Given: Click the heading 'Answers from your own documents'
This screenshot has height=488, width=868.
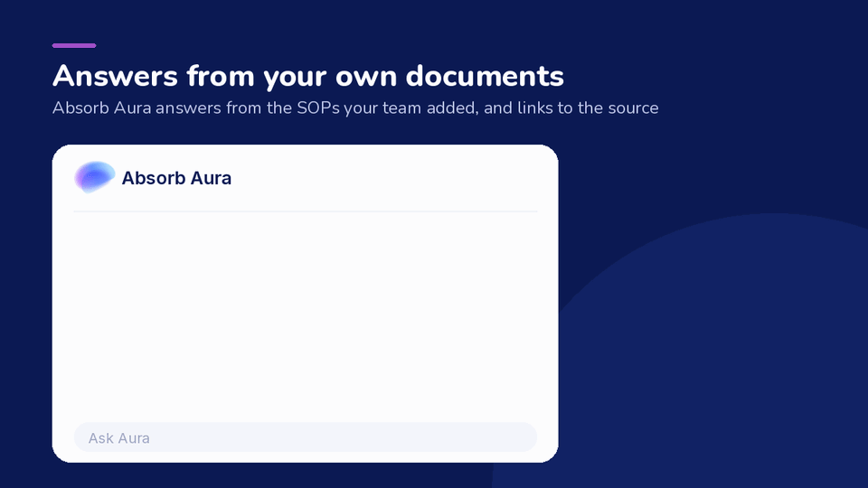Looking at the screenshot, I should tap(308, 76).
